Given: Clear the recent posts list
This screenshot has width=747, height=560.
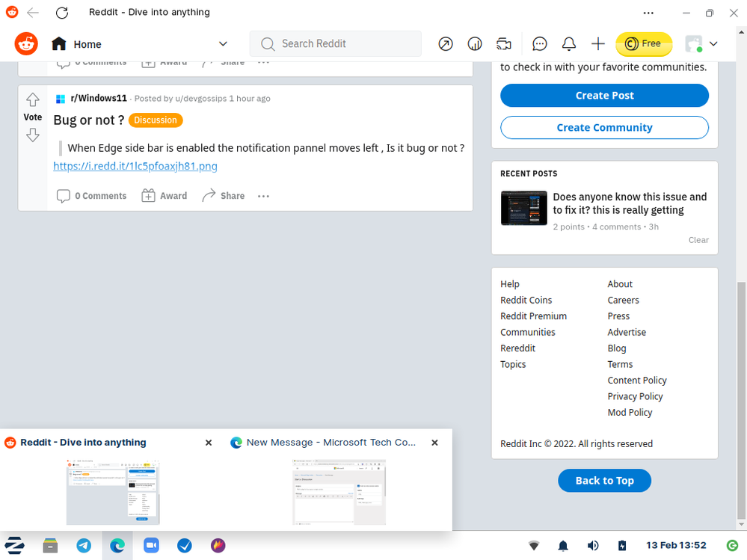Looking at the screenshot, I should pyautogui.click(x=698, y=240).
